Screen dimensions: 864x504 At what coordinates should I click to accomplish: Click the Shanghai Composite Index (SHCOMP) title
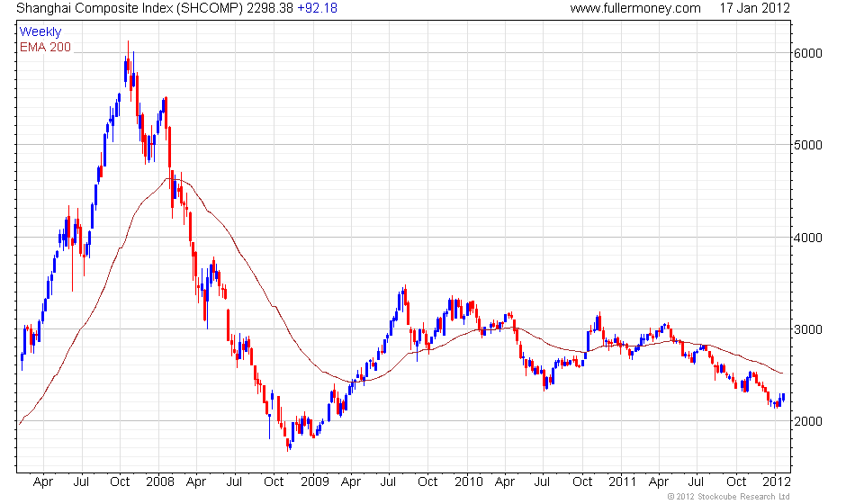(x=130, y=8)
